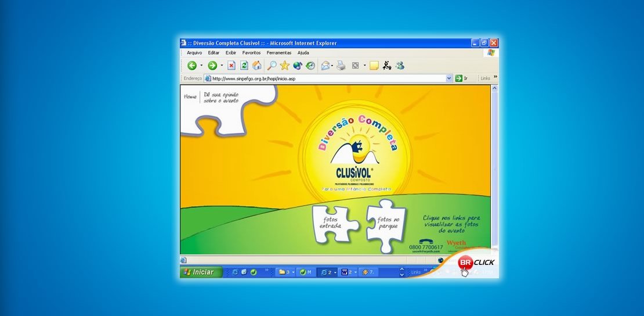644x316 pixels.
Task: Click the yellow note icon in the toolbar
Action: tap(374, 66)
